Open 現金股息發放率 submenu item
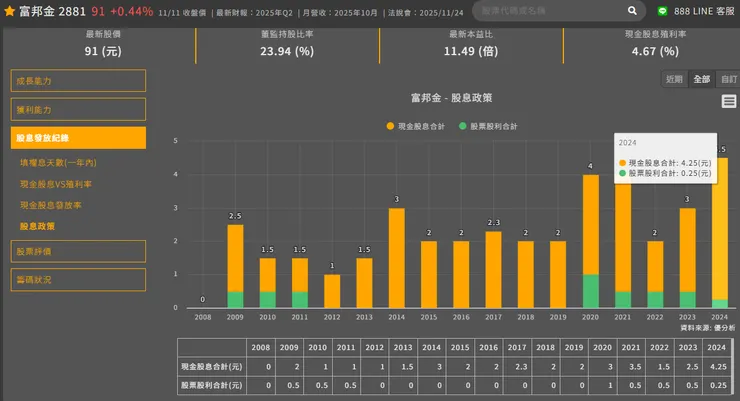Screen dimensions: 740x401 (x=50, y=205)
